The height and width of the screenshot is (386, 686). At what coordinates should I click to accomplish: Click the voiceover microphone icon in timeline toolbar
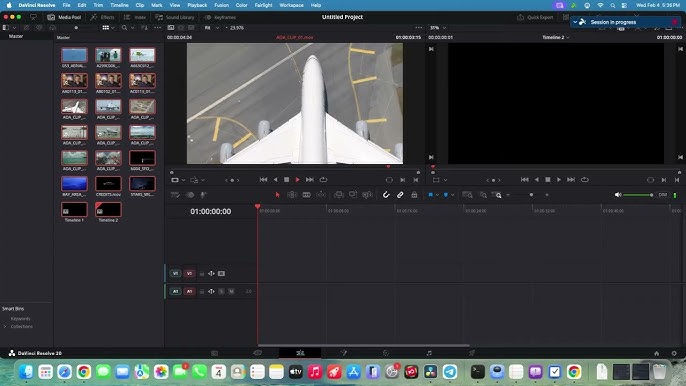click(203, 195)
